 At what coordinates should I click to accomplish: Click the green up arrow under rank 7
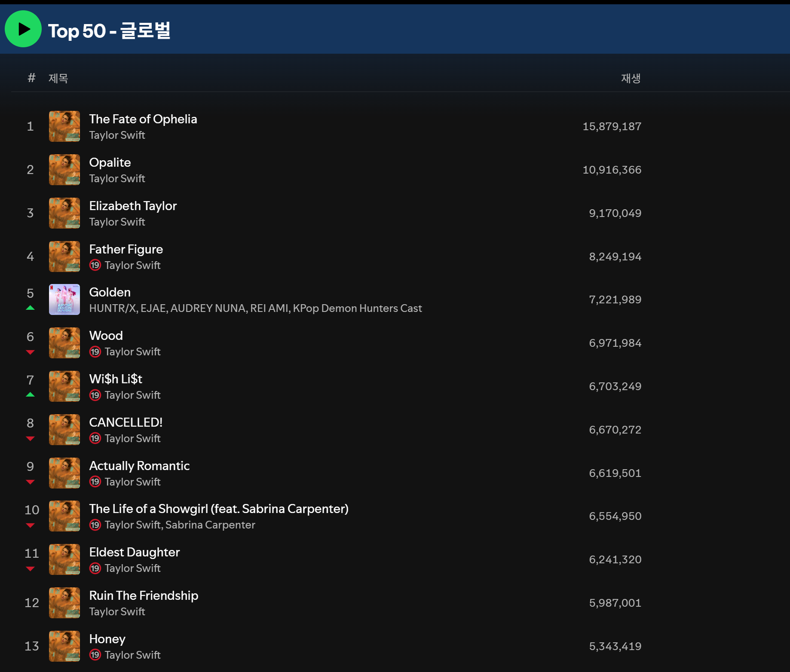coord(30,394)
